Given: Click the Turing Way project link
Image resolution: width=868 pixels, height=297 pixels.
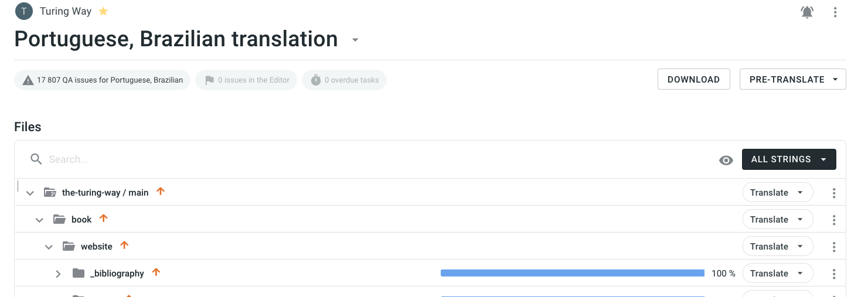Looking at the screenshot, I should pyautogui.click(x=66, y=11).
